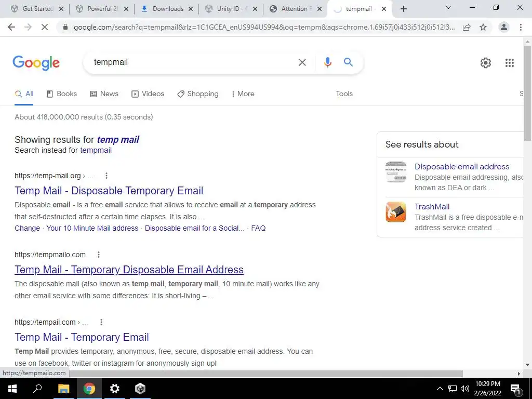Click the volume icon in system tray
Image resolution: width=532 pixels, height=399 pixels.
(465, 389)
